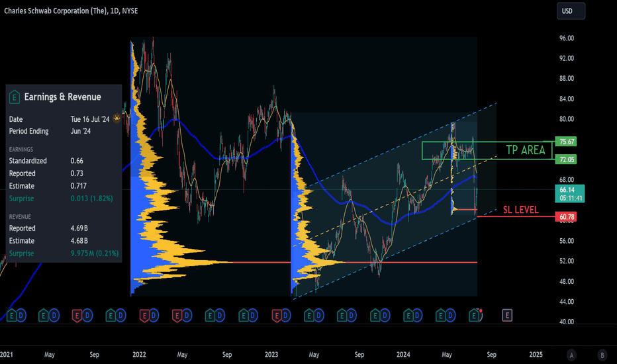Click the 2025 label on the time axis
617x364 pixels.
(x=536, y=355)
